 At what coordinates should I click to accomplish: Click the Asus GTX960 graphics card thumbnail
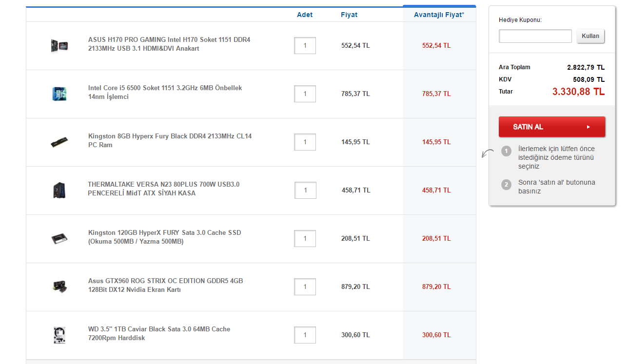click(59, 287)
